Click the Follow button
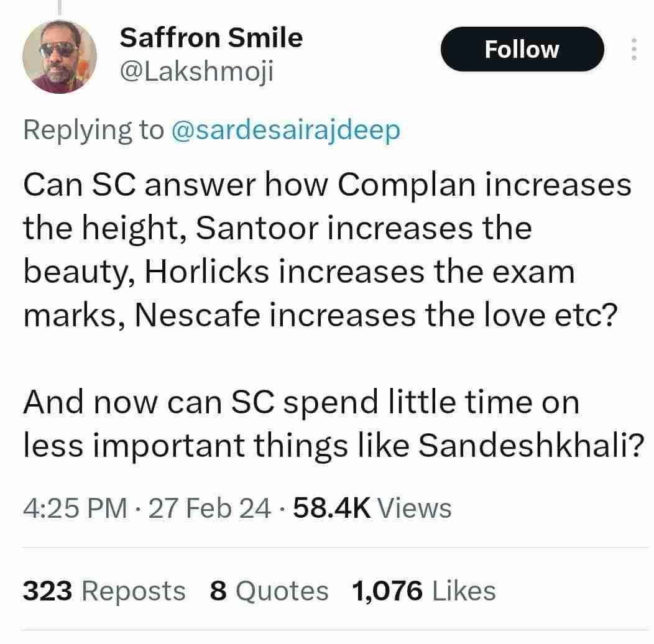 pos(522,49)
